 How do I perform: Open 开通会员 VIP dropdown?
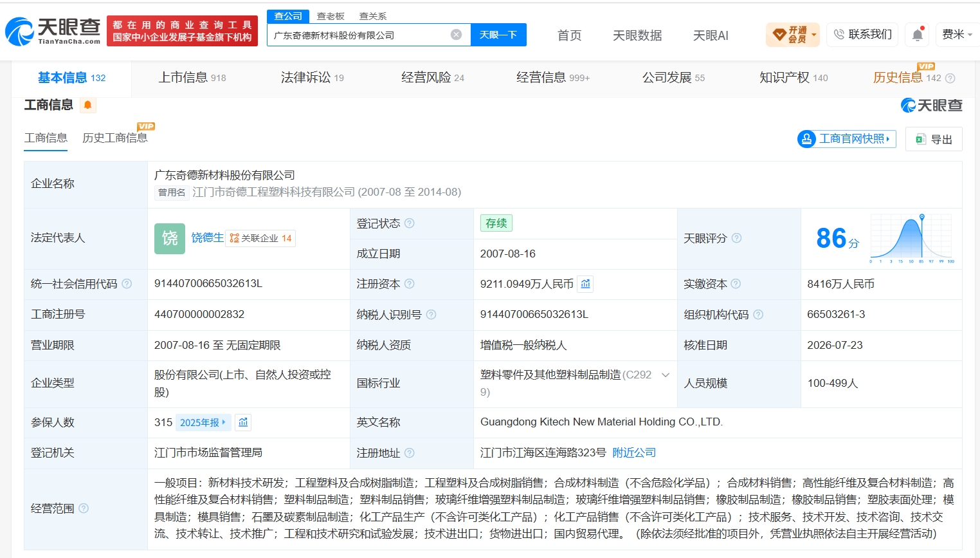pos(793,35)
